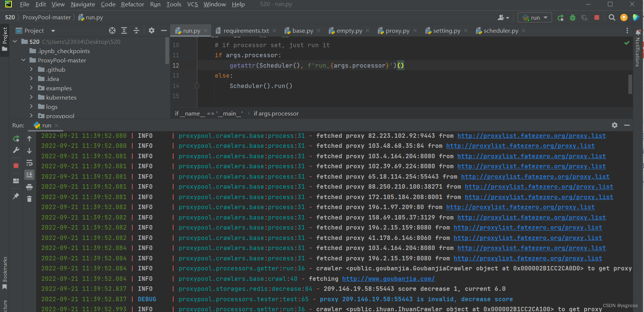Open Run panel settings gear

615,125
